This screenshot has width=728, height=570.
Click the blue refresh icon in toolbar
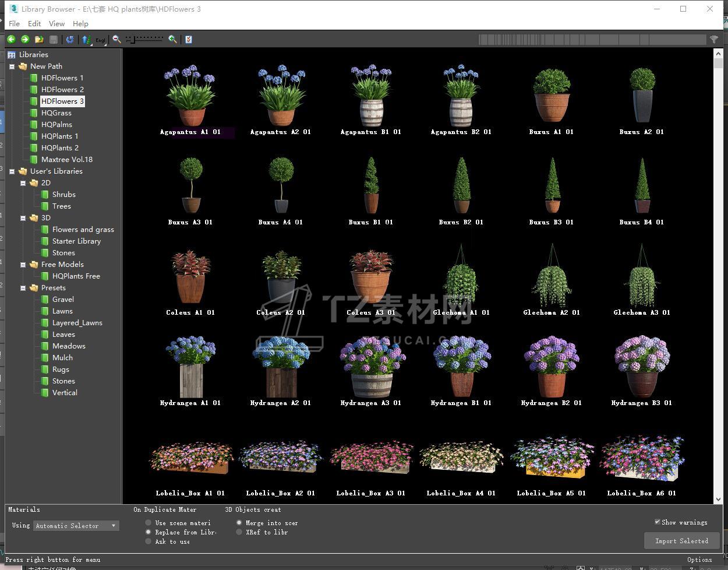click(x=70, y=39)
